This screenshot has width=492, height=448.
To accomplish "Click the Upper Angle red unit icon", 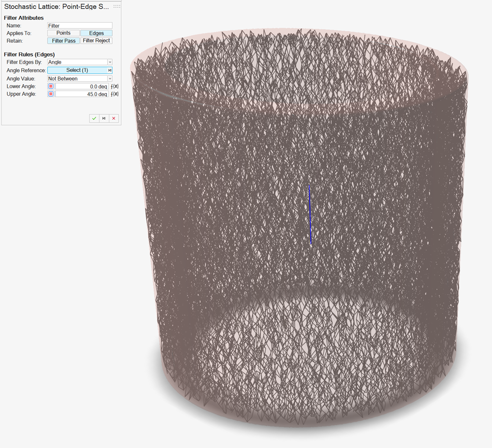I will pyautogui.click(x=51, y=94).
